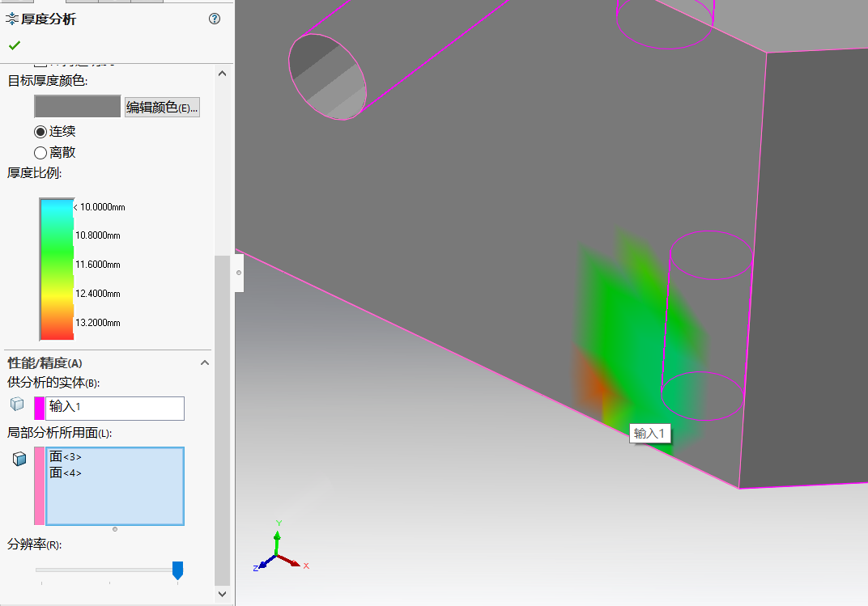Select 面<3> in the face list

pyautogui.click(x=66, y=457)
